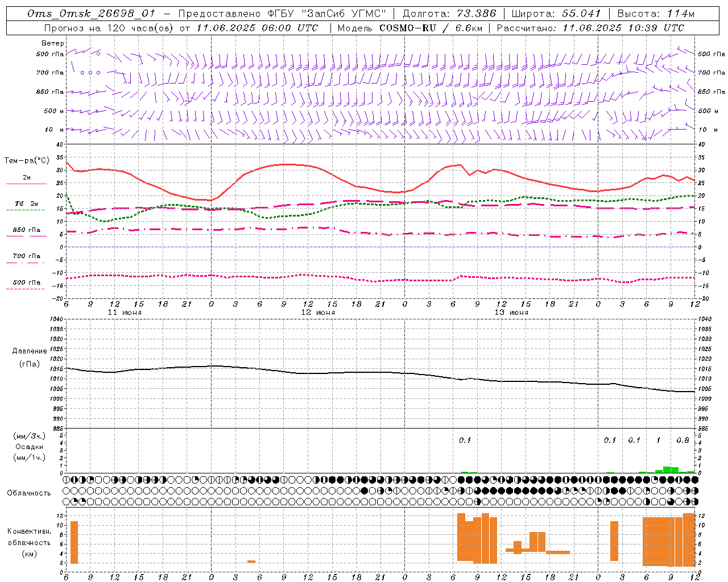Click the Высота: 114м header field
728x582 pixels.
656,14
